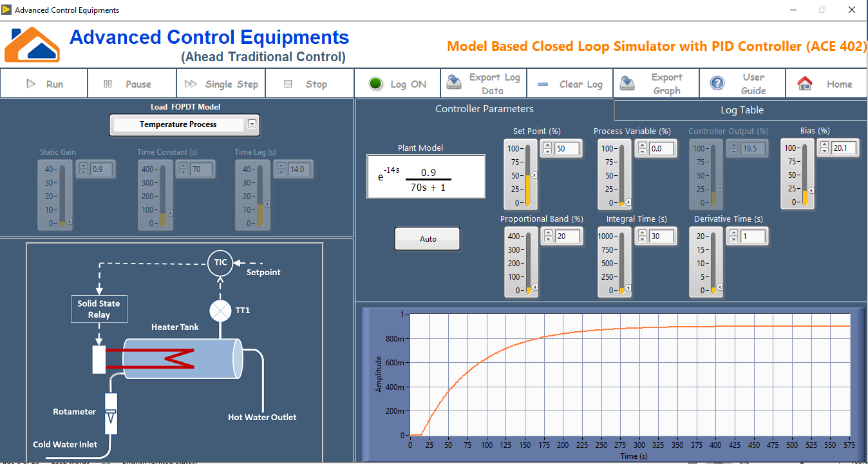Go to Home
The width and height of the screenshot is (868, 464).
[827, 84]
